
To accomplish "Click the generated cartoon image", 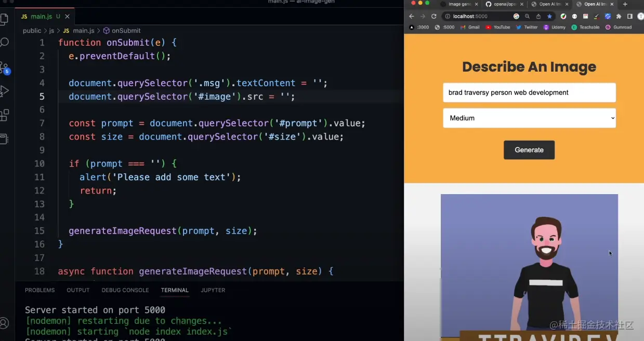I will coord(529,267).
